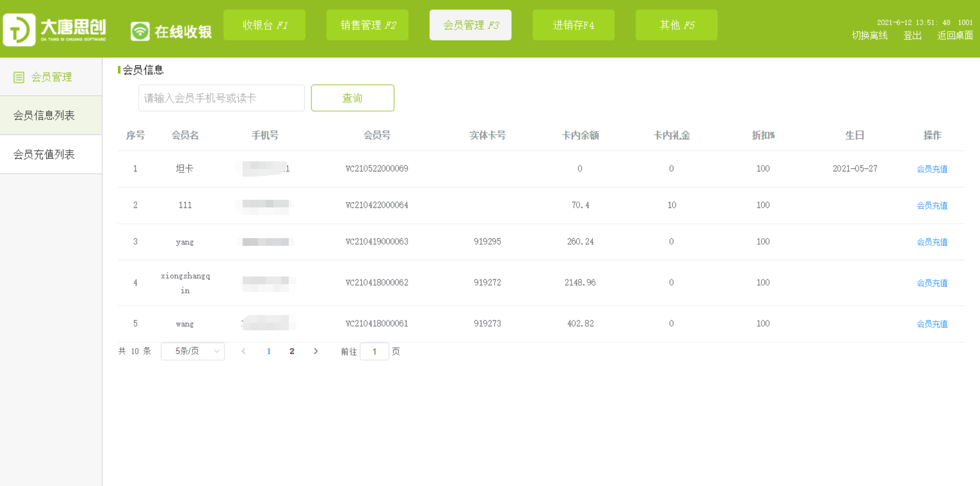The width and height of the screenshot is (980, 486).
Task: Open the 收银台 F1 tab
Action: [x=264, y=25]
